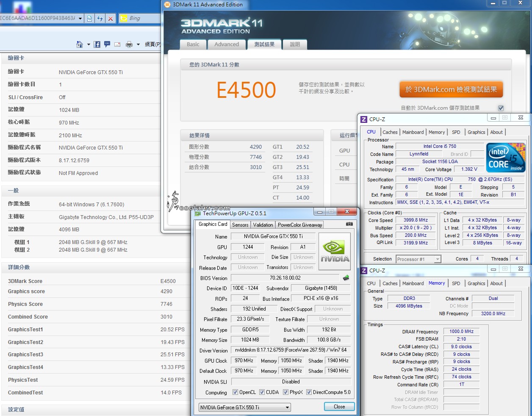Open the GPU selection dropdown in GPU-Z
The image size is (532, 416).
[245, 408]
